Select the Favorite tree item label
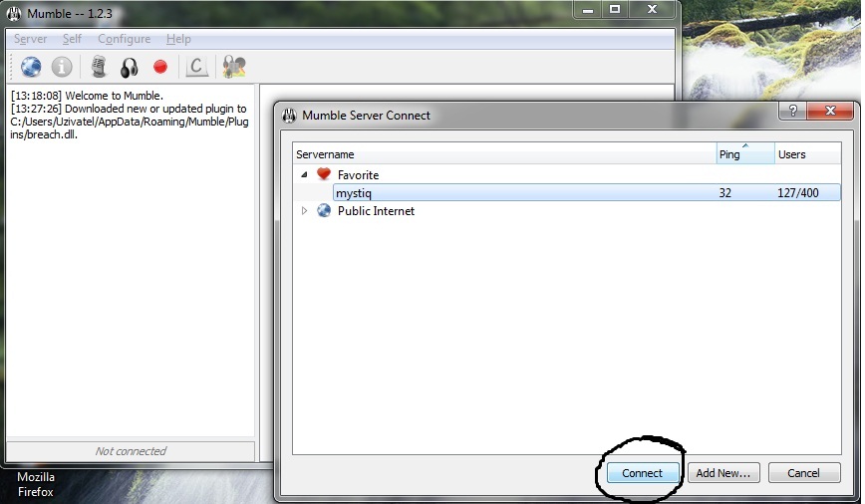Viewport: 865px width, 504px height. point(358,174)
